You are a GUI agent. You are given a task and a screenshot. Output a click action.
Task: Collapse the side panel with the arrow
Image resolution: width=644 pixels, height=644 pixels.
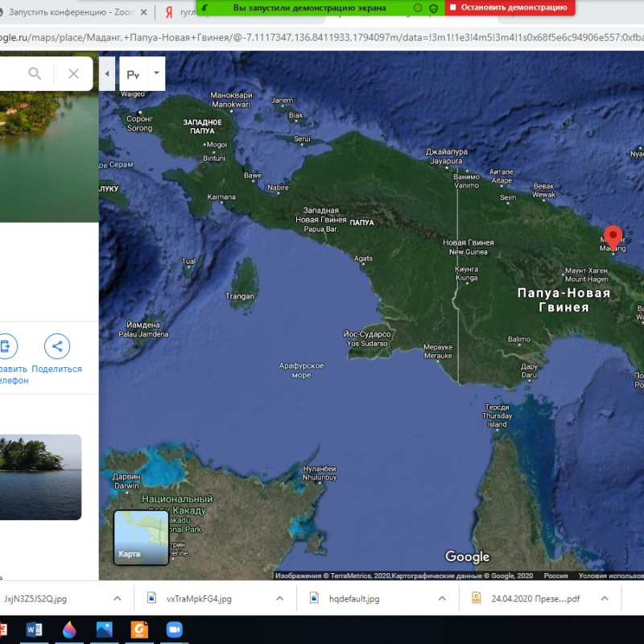(108, 74)
